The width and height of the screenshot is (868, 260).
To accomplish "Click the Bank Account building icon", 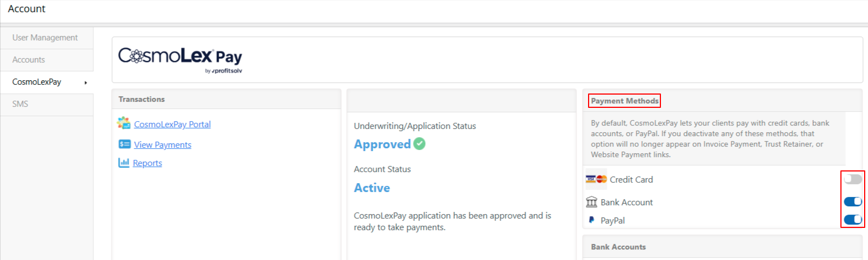I will pos(591,202).
